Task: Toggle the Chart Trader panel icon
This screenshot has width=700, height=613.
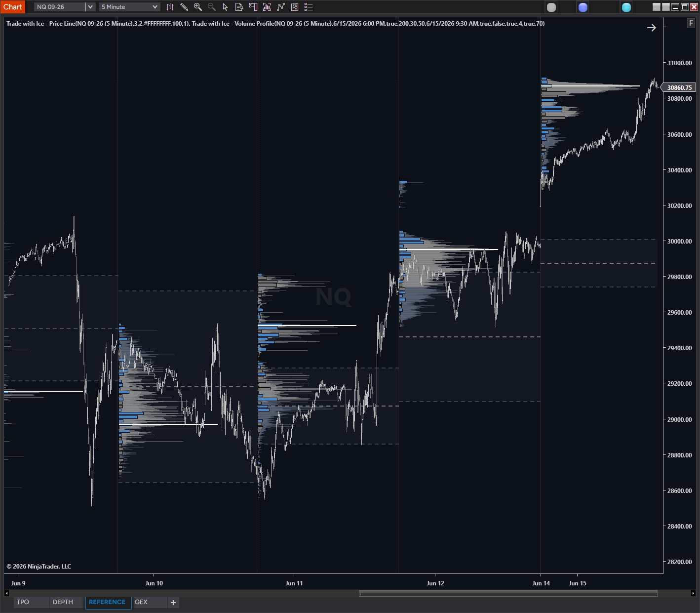Action: (x=253, y=7)
